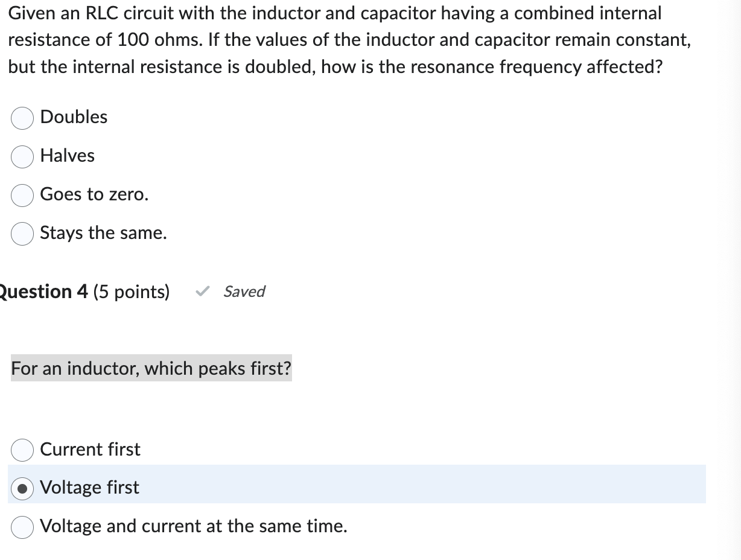Viewport: 741px width, 560px height.
Task: Click the circle beside Stays the same
Action: pos(22,234)
